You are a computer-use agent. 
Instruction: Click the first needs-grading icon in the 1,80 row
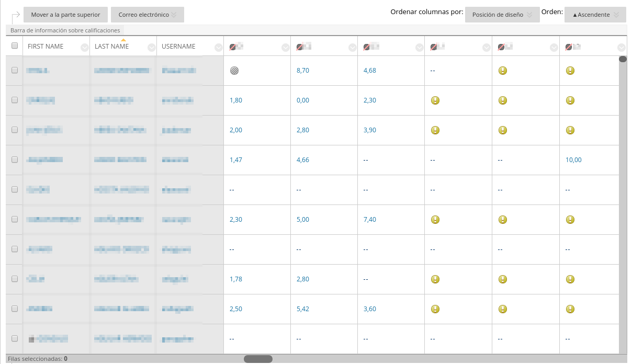tap(435, 100)
